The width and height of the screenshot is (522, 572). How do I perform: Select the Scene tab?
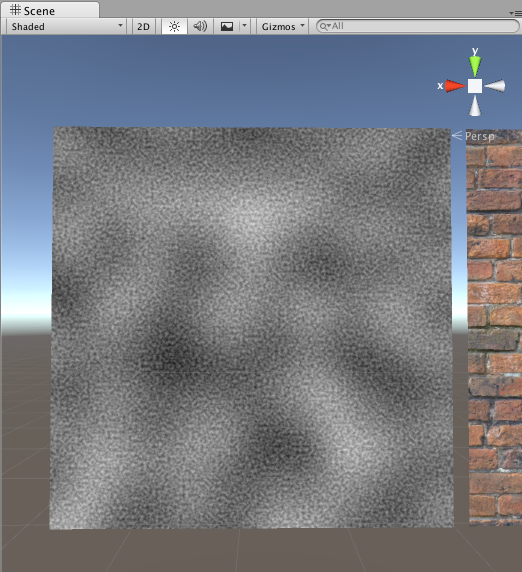click(50, 11)
